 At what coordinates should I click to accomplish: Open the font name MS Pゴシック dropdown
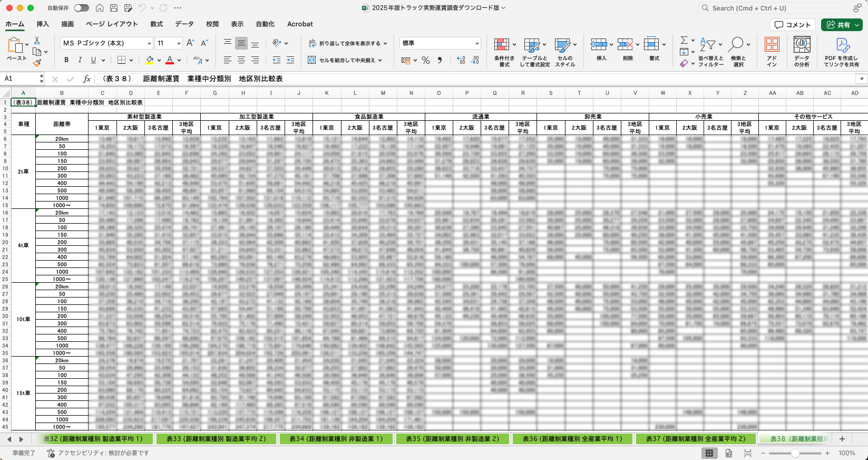point(150,43)
